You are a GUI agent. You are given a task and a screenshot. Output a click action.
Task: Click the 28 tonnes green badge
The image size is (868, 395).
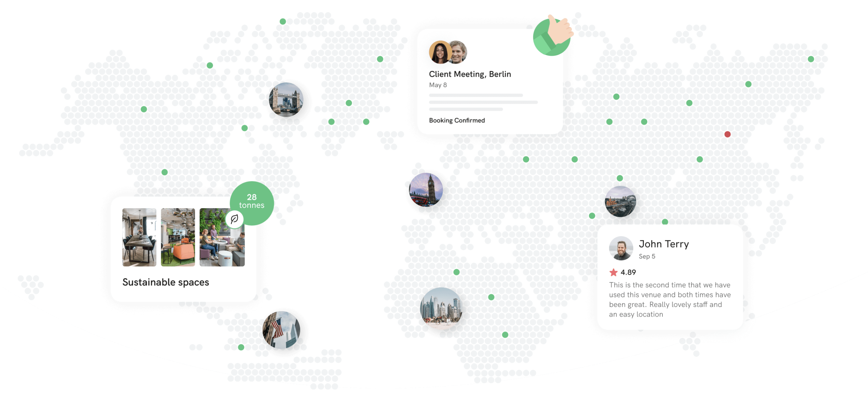252,203
